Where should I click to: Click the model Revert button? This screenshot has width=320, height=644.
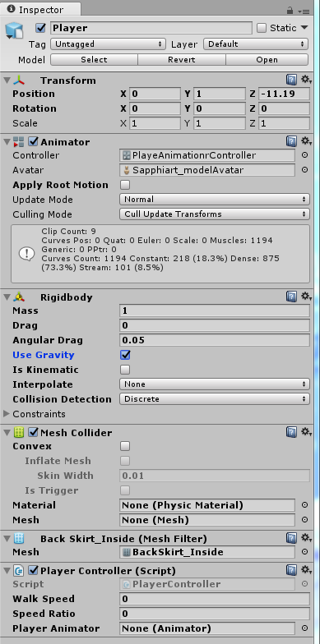point(181,59)
